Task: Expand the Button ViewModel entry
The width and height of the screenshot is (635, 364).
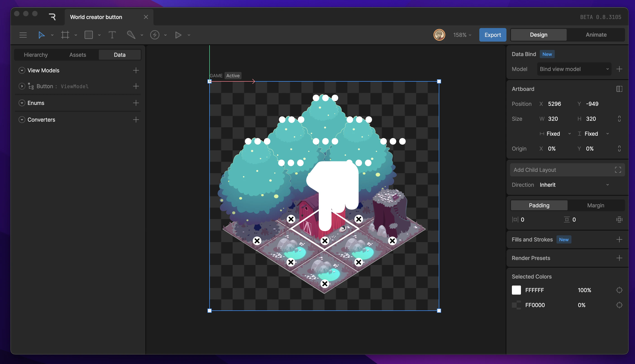Action: 21,86
